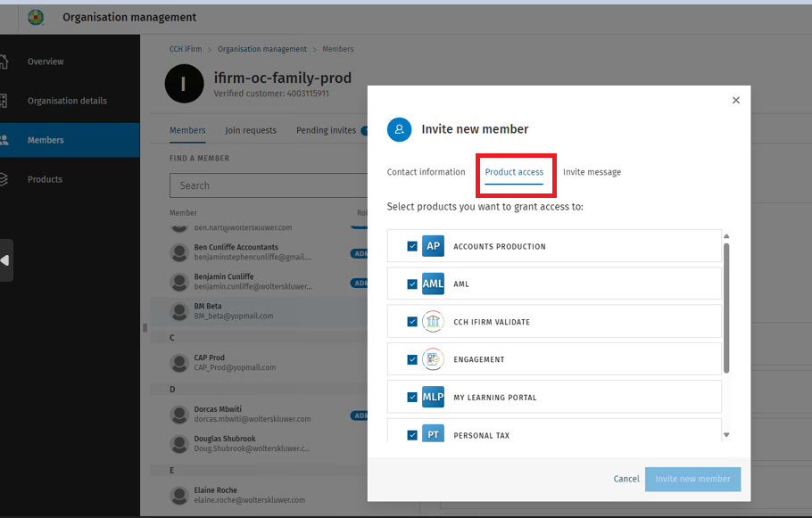Click the product list scroll-down arrow
Screen dimensions: 812x518
726,435
